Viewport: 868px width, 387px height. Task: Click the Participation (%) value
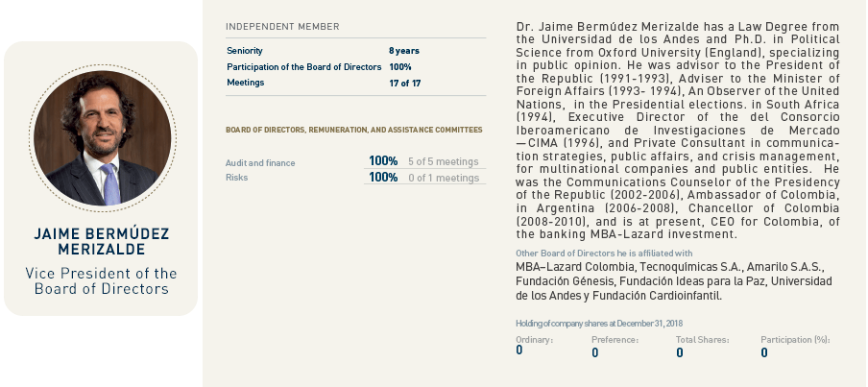(x=764, y=352)
